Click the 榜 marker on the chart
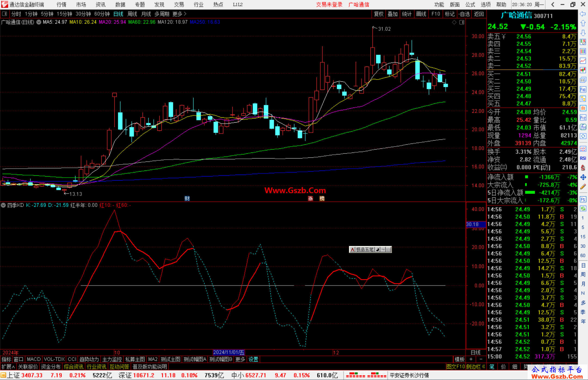The width and height of the screenshot is (588, 380). click(x=322, y=199)
